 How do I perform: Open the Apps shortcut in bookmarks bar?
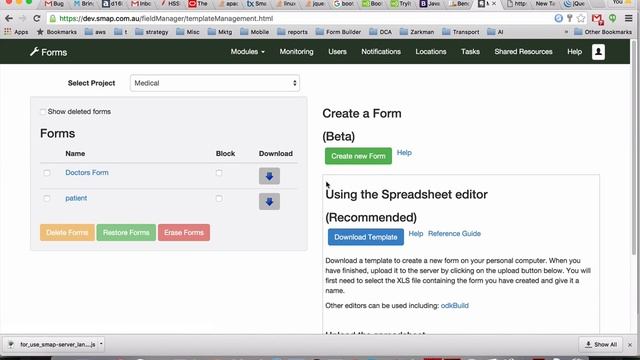click(16, 32)
